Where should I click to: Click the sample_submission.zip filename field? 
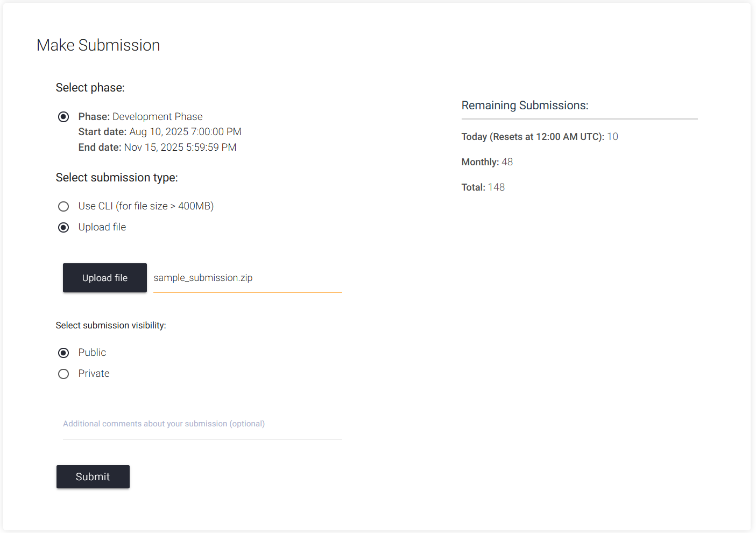247,278
